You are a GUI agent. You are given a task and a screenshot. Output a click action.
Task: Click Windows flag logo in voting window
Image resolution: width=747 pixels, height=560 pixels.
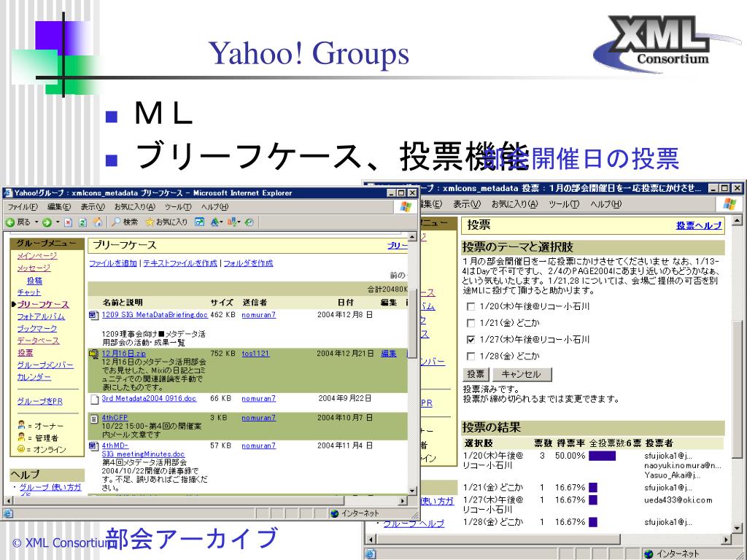point(729,204)
